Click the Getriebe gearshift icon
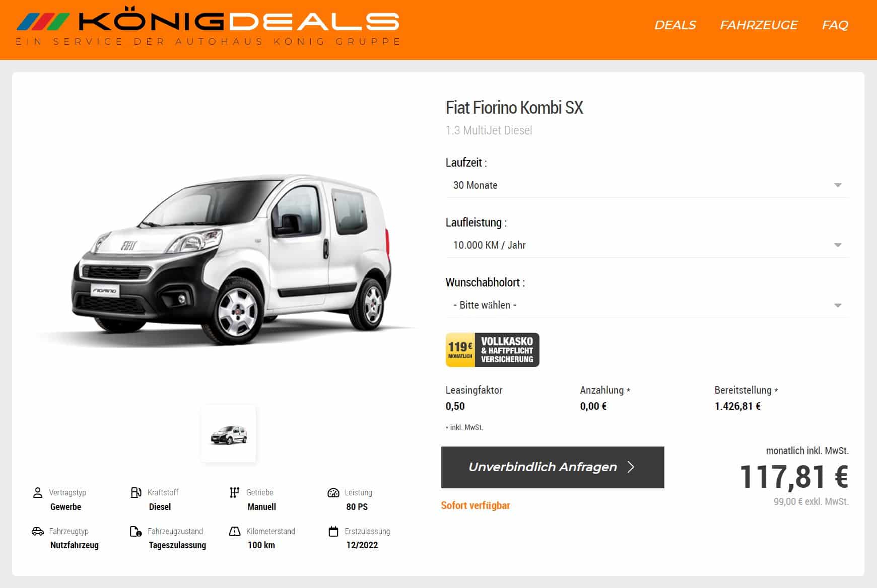Viewport: 877px width, 588px height. pyautogui.click(x=234, y=492)
